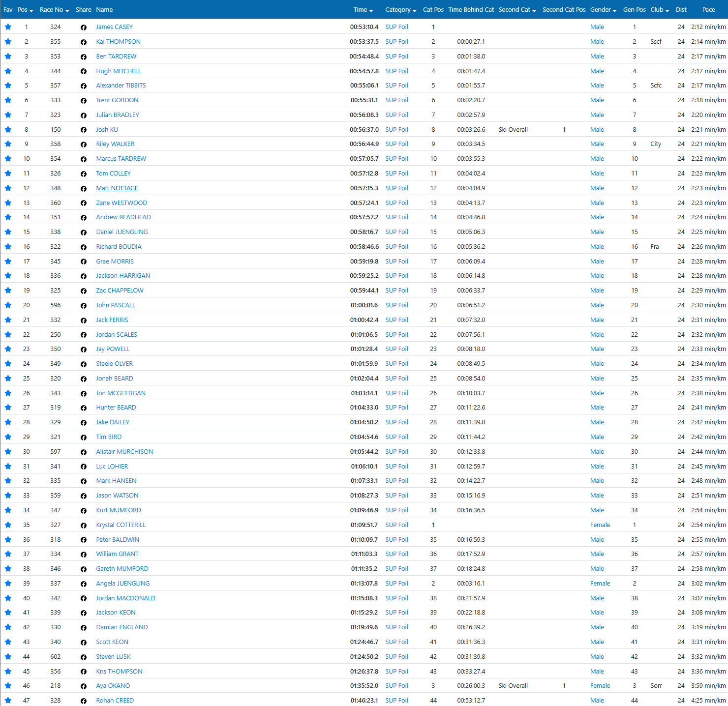Expand the Gender column dropdown

[603, 10]
